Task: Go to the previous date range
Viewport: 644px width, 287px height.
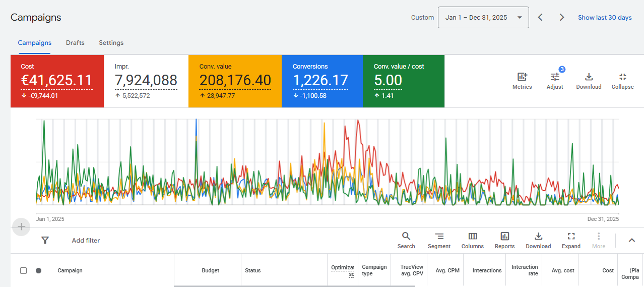Action: point(540,17)
